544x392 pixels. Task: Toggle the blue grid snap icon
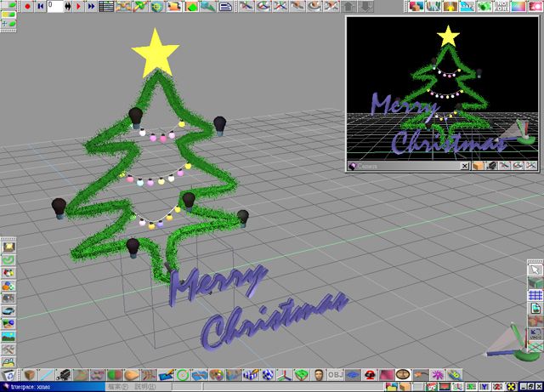[x=535, y=296]
